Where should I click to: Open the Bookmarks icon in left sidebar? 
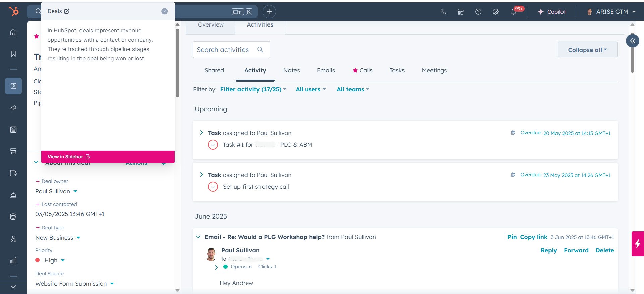13,54
